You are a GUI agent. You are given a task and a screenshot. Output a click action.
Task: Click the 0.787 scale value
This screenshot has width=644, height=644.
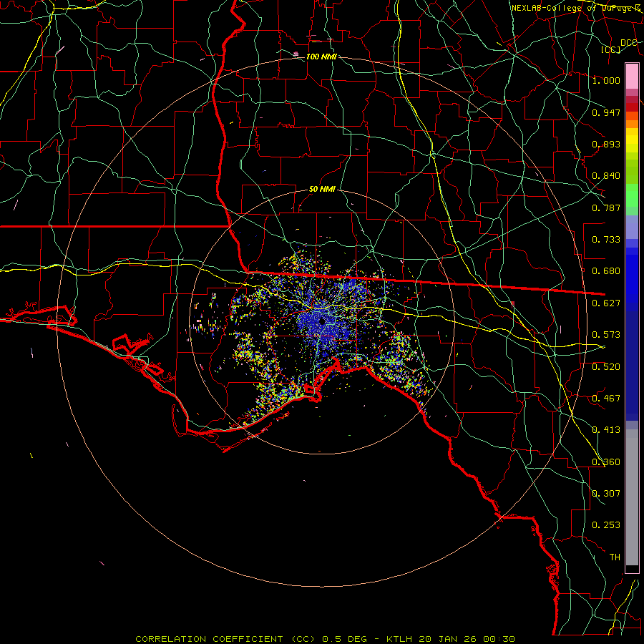[x=606, y=208]
